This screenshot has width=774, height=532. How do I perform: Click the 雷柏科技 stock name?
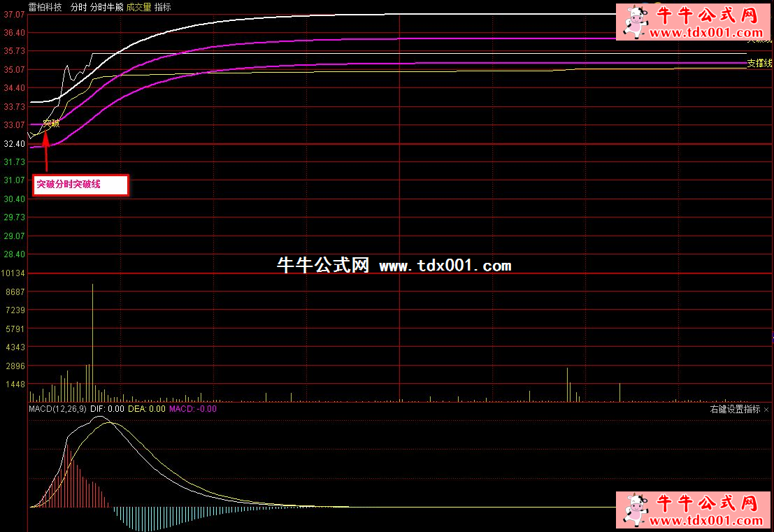click(x=45, y=7)
